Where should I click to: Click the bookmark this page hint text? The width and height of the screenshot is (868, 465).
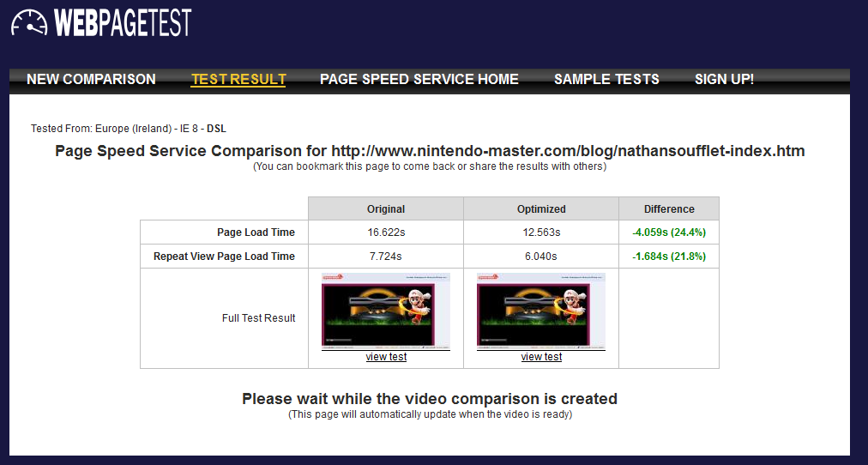point(430,166)
